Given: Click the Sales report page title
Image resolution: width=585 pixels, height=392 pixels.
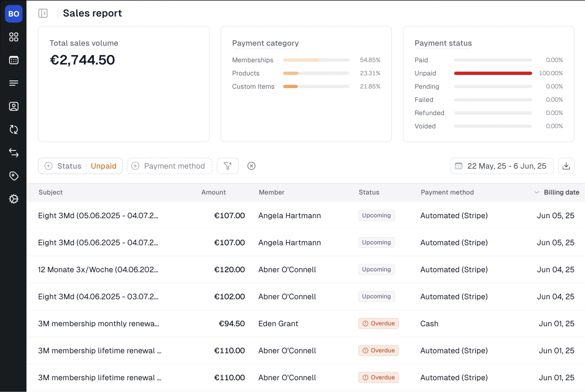Looking at the screenshot, I should point(92,13).
